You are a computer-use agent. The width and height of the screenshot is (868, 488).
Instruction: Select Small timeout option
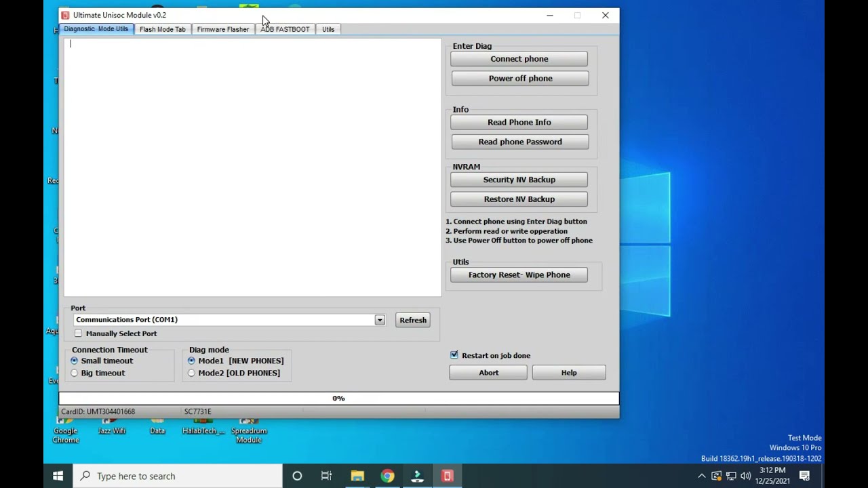[x=75, y=361]
